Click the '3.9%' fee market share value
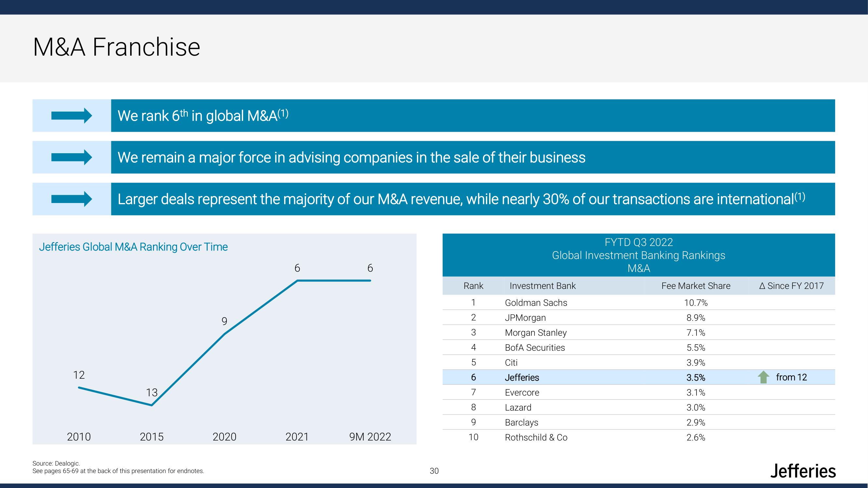 tap(696, 363)
